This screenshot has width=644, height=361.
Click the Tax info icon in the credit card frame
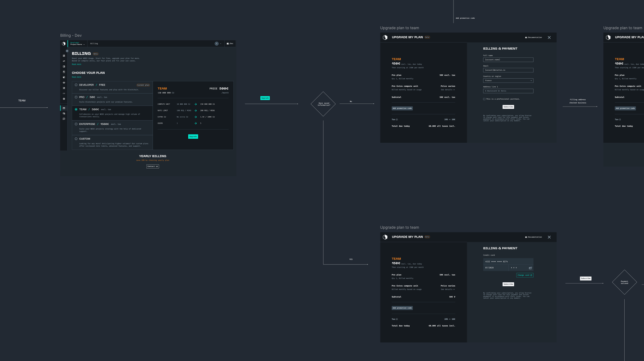(397, 319)
